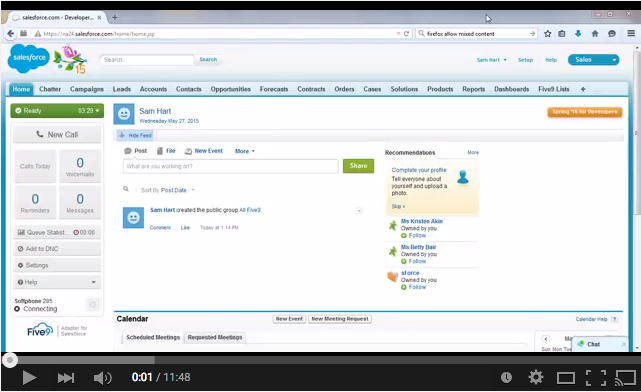641x392 pixels.
Task: Skip to next video
Action: pos(65,377)
